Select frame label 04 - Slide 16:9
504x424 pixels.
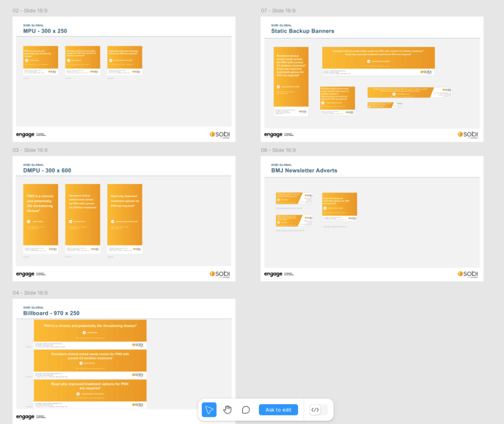30,293
